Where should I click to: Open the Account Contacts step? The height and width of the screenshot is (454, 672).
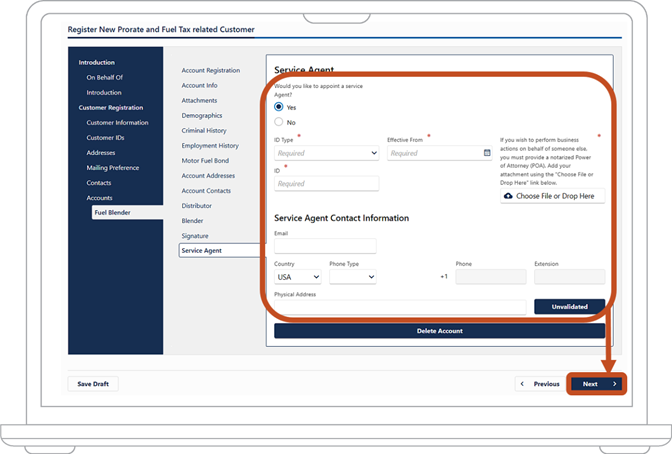[x=206, y=191]
